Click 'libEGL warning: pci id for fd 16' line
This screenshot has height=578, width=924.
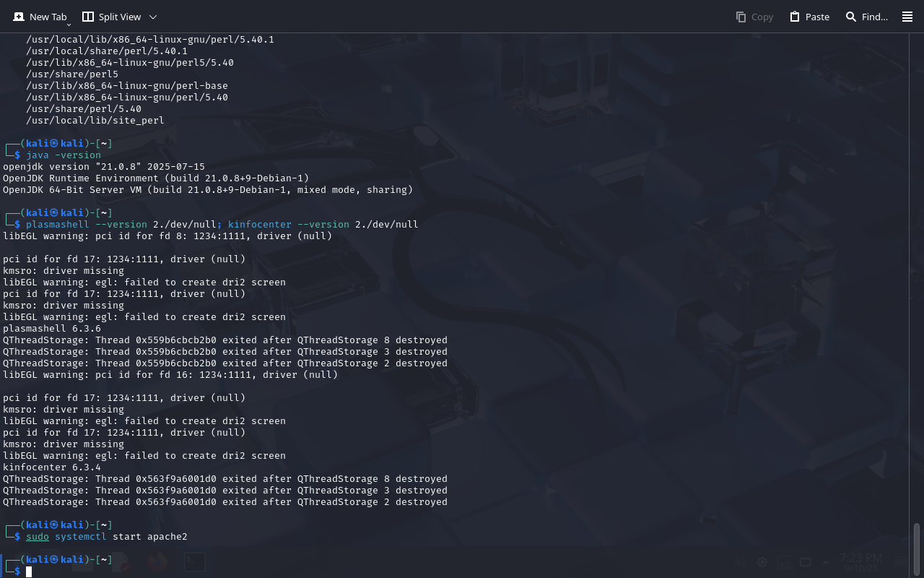[x=170, y=375]
